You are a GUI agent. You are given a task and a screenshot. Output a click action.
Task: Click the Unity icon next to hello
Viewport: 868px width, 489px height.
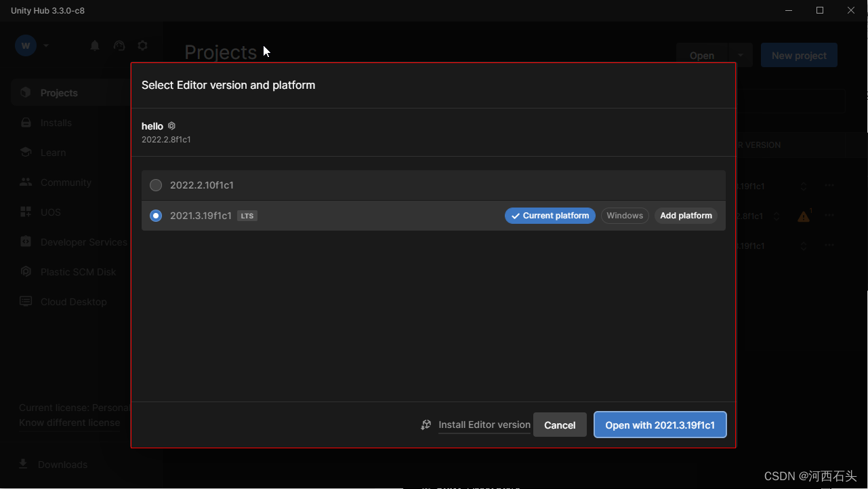click(x=171, y=125)
